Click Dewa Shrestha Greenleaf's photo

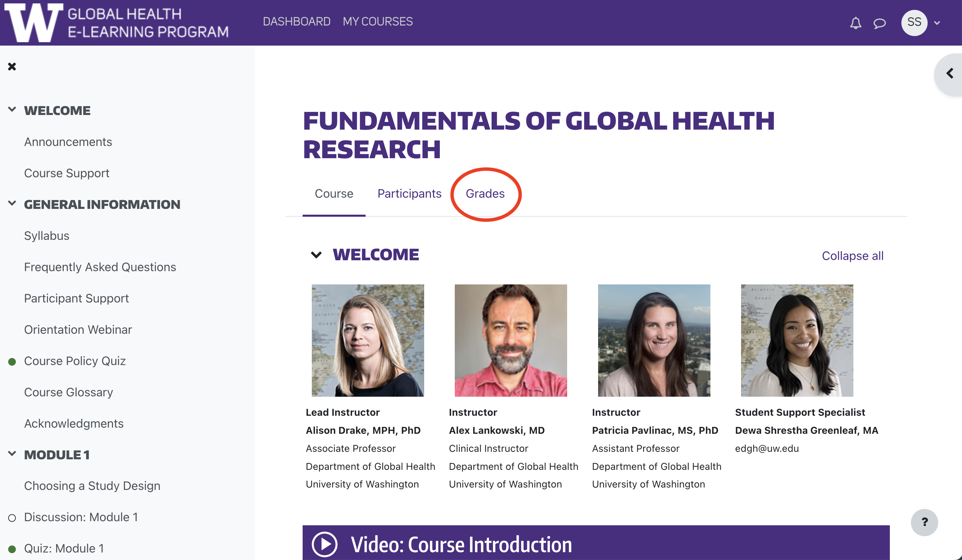click(x=797, y=340)
